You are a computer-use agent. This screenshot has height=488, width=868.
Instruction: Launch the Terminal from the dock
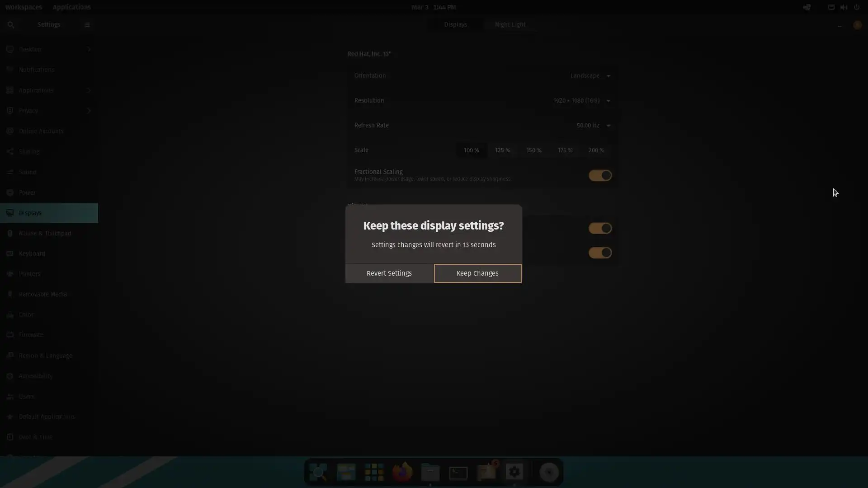(x=458, y=473)
